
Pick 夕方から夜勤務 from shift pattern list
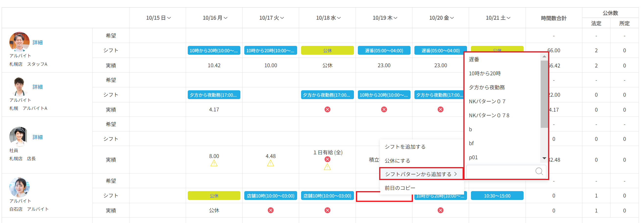click(x=487, y=87)
